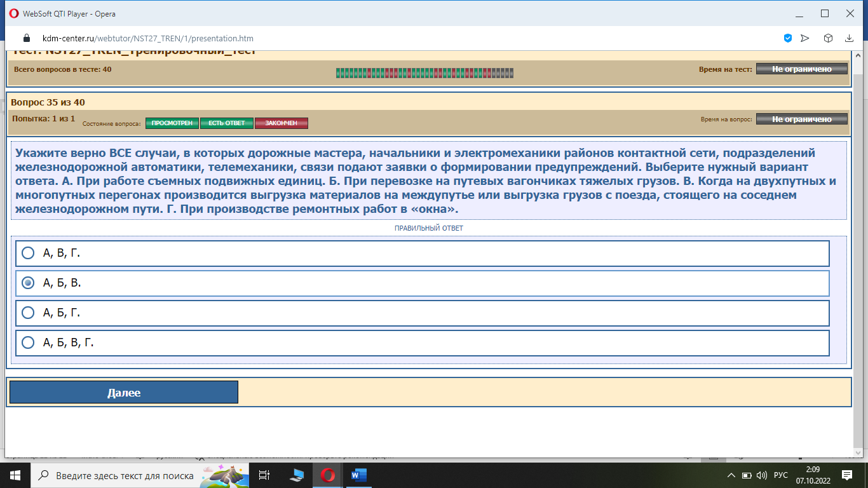Open Task View on the taskbar

265,475
